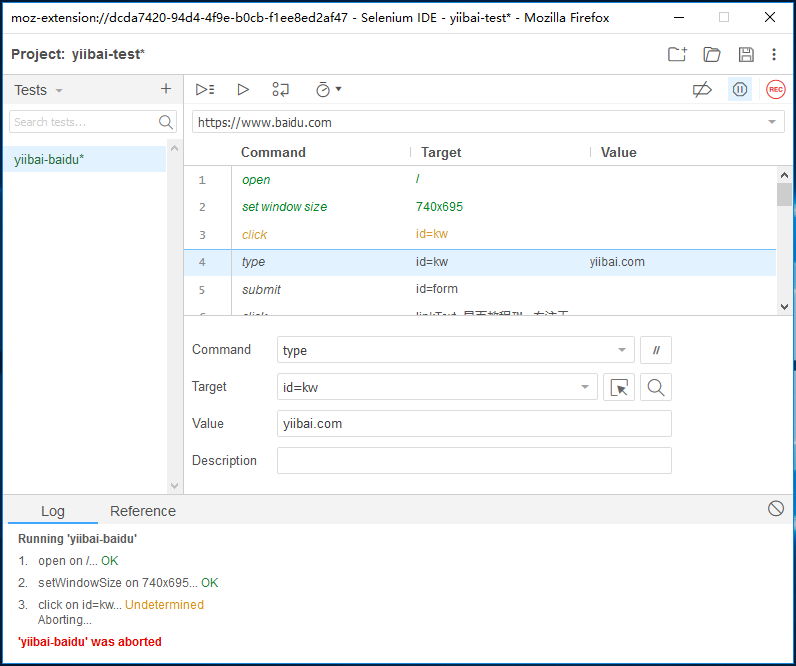Click the step over command icon
The width and height of the screenshot is (796, 666).
pos(281,89)
